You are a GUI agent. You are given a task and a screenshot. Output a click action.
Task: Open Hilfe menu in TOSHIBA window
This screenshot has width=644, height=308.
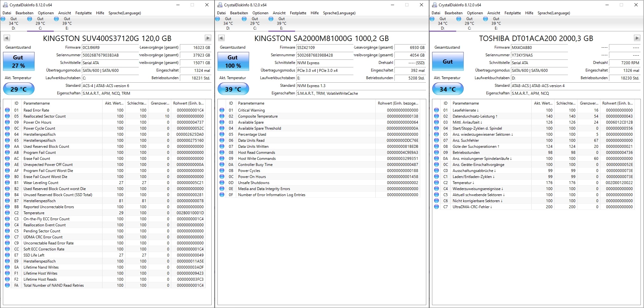[529, 13]
